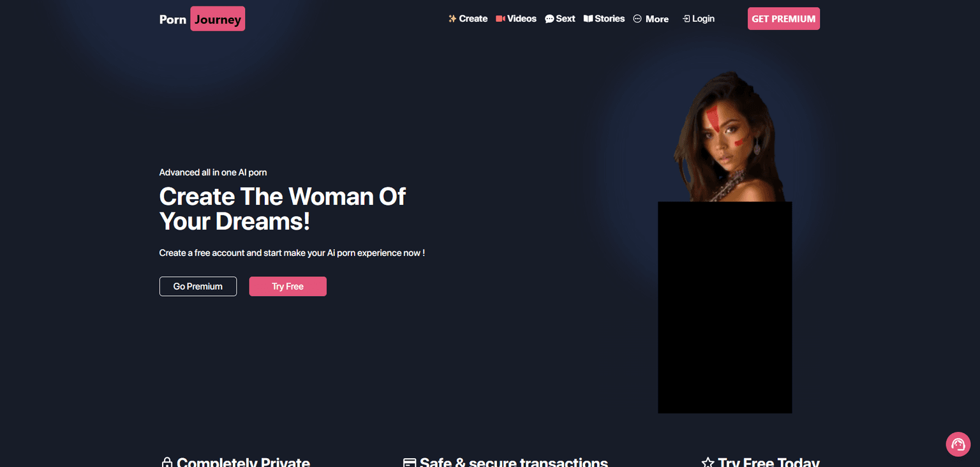Click the Porn Journey logo
The image size is (980, 467).
coord(202,19)
